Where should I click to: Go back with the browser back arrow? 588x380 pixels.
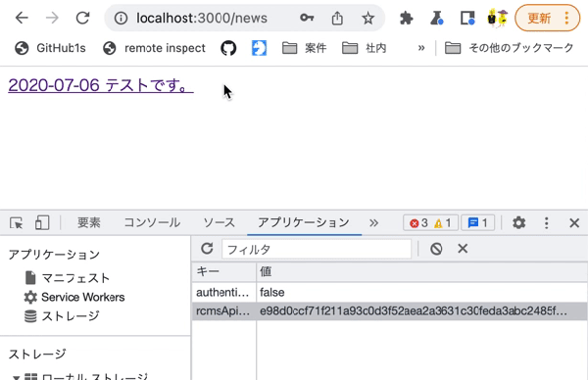pyautogui.click(x=22, y=18)
